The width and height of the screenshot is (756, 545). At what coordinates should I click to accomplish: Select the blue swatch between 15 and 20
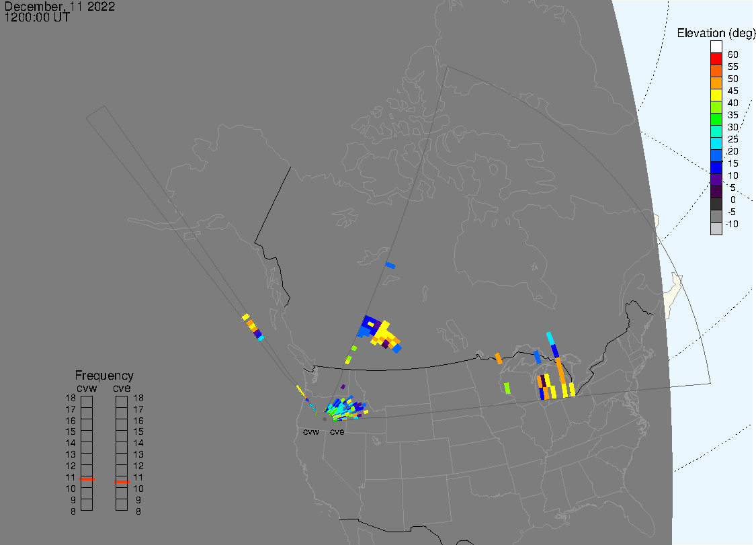click(716, 156)
